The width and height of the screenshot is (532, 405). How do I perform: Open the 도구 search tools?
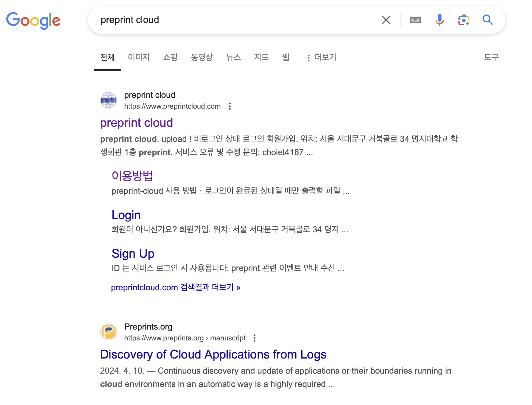pos(491,57)
